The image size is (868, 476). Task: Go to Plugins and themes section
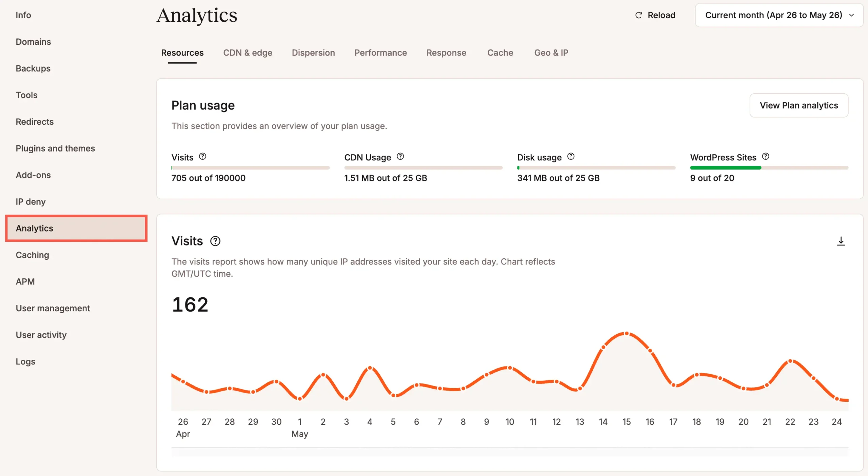[x=55, y=148]
